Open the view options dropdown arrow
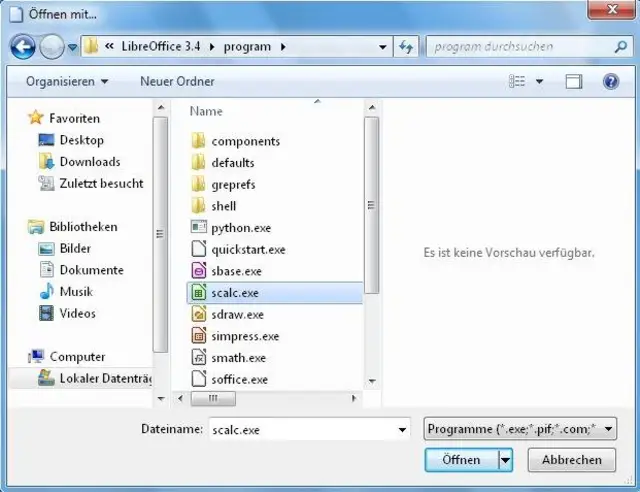The image size is (640, 492). [x=539, y=82]
